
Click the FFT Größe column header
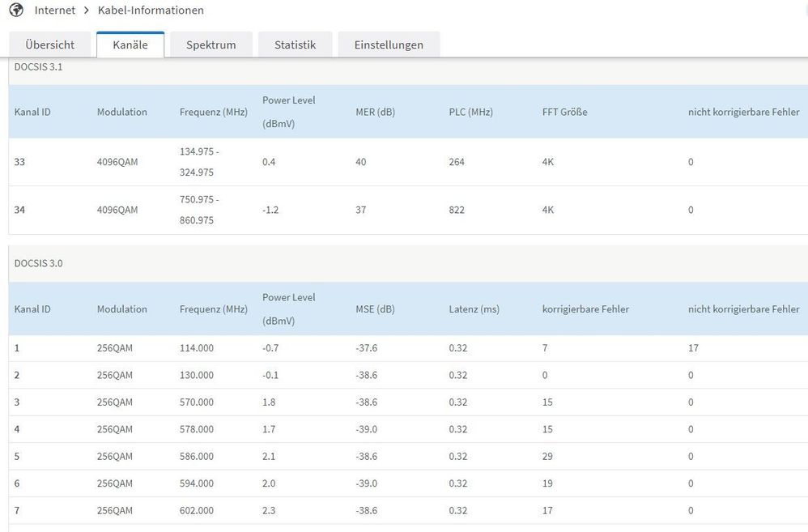[564, 112]
